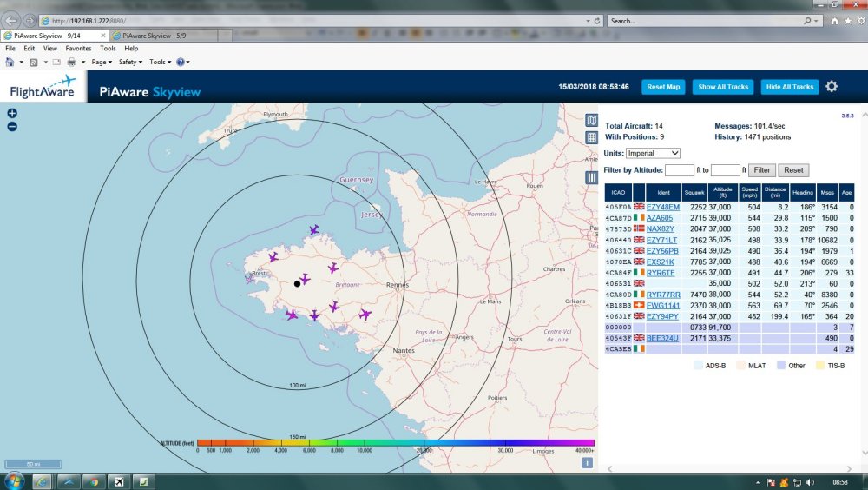Open the EZY48EM flight link
Screen dimensions: 868x490
click(663, 207)
